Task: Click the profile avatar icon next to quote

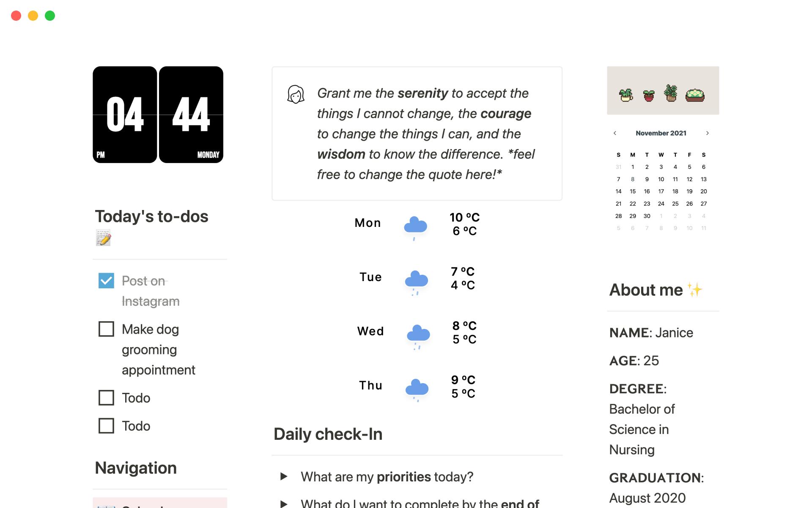Action: pyautogui.click(x=296, y=95)
